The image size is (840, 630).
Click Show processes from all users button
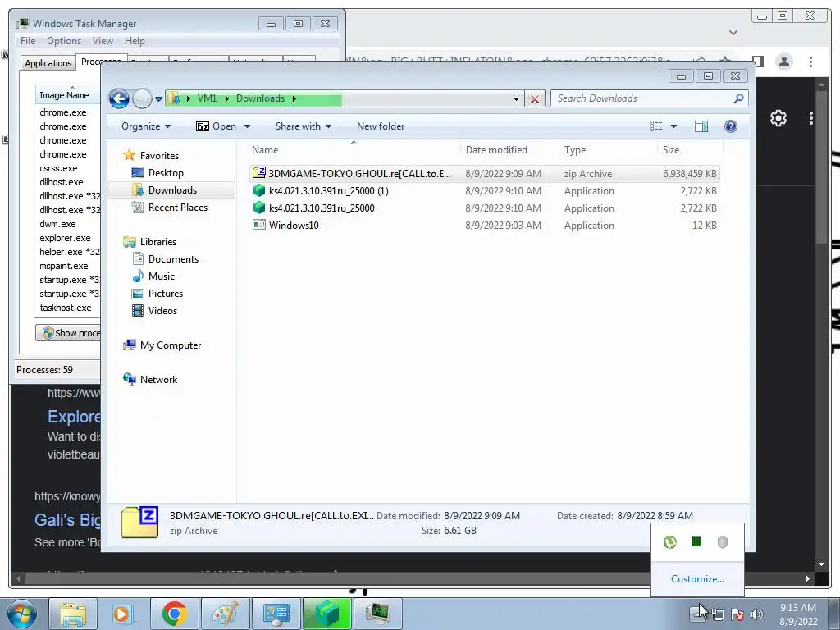[69, 333]
